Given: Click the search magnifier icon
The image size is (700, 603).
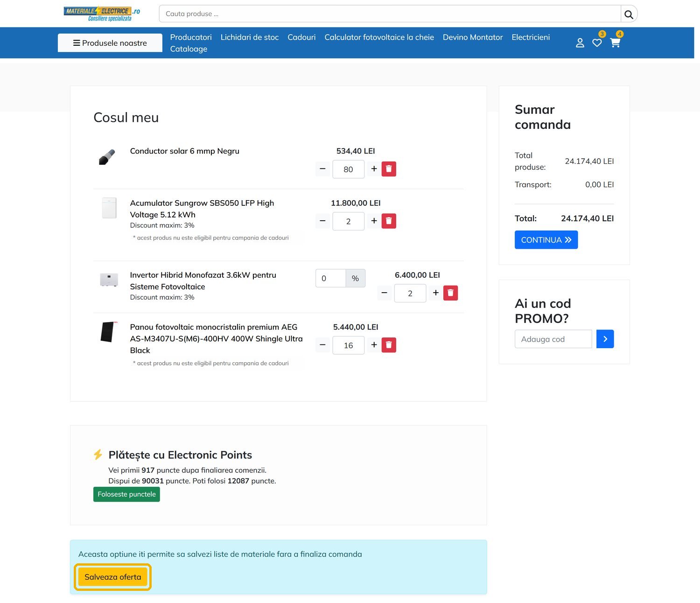Looking at the screenshot, I should 629,14.
